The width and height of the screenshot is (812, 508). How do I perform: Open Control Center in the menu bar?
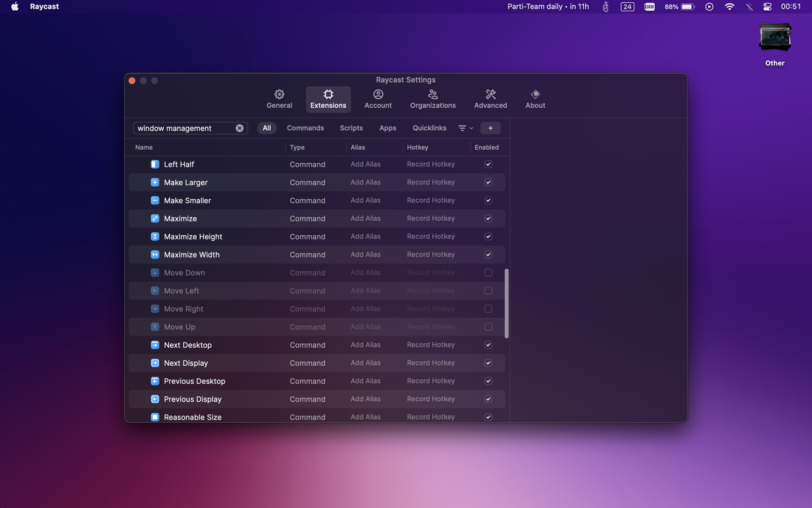tap(767, 7)
